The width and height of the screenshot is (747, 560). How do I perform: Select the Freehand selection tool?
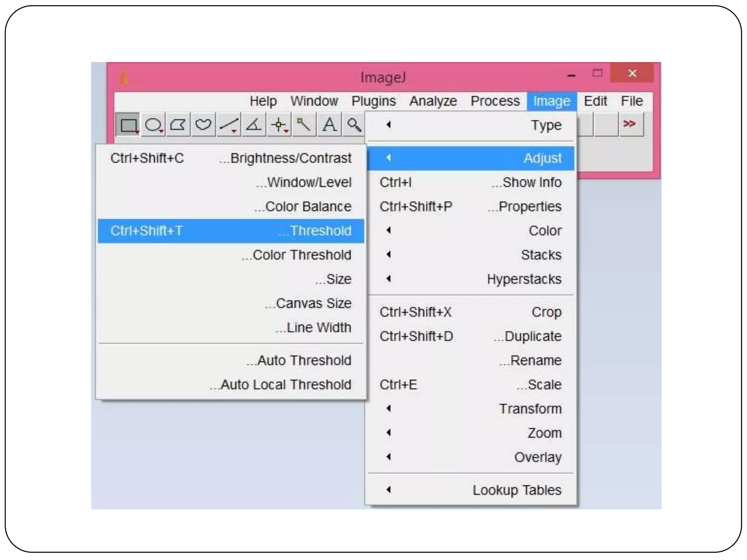[x=203, y=125]
